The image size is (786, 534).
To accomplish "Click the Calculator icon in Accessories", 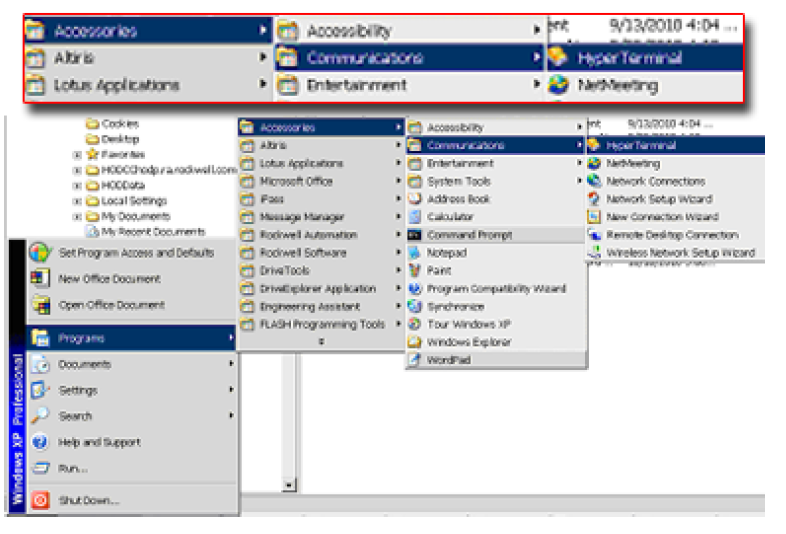I will point(415,217).
